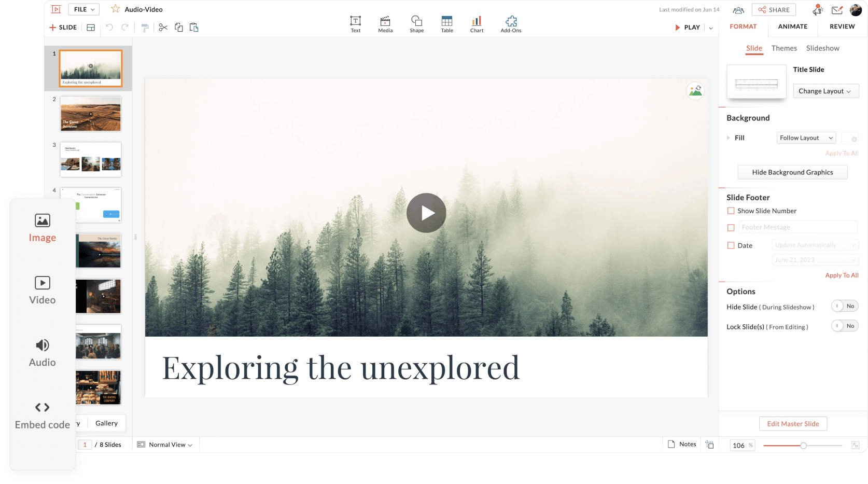868x484 pixels.
Task: Click the zoom slider handle
Action: coord(803,446)
